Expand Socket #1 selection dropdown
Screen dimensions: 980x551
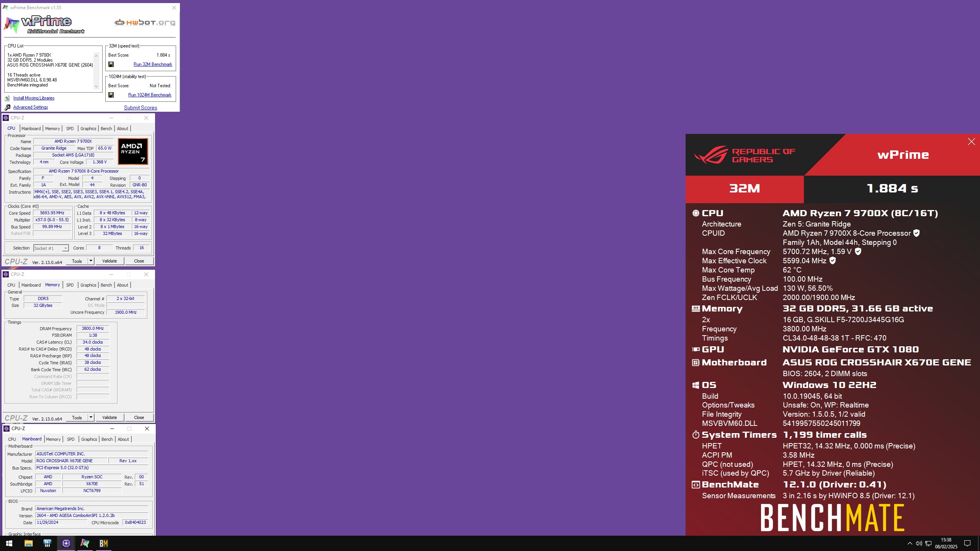[65, 248]
